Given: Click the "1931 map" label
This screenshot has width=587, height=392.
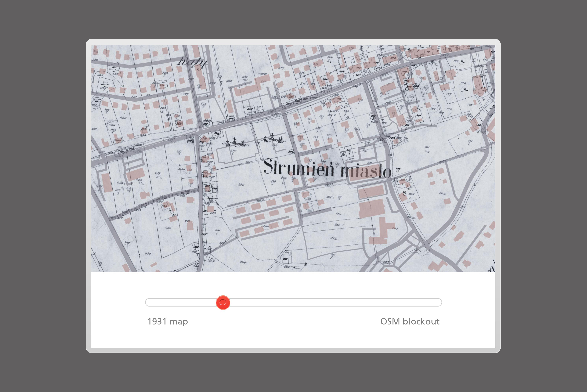Looking at the screenshot, I should [168, 321].
